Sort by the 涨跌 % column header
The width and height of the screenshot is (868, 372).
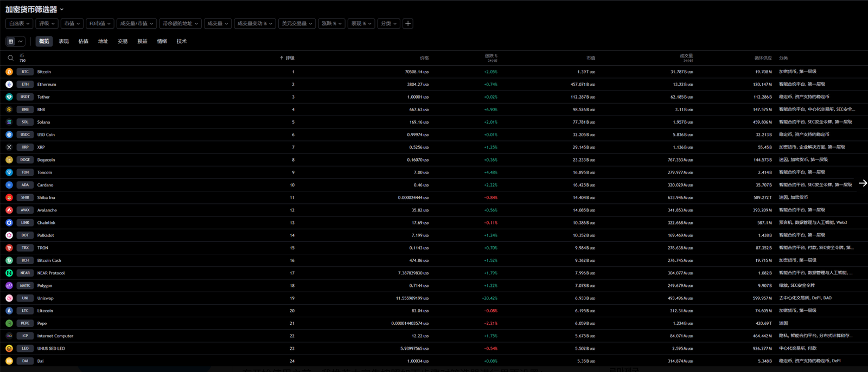tap(490, 57)
